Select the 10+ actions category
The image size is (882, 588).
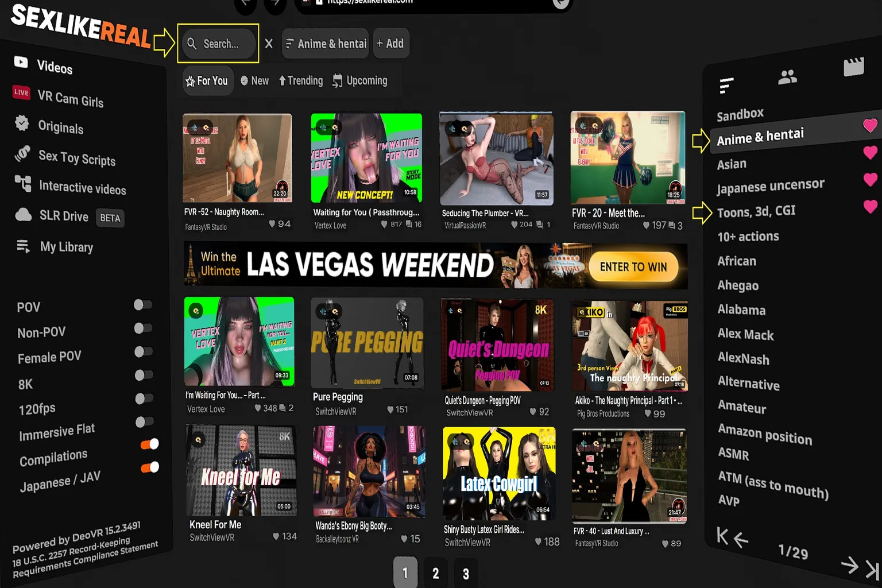click(748, 237)
